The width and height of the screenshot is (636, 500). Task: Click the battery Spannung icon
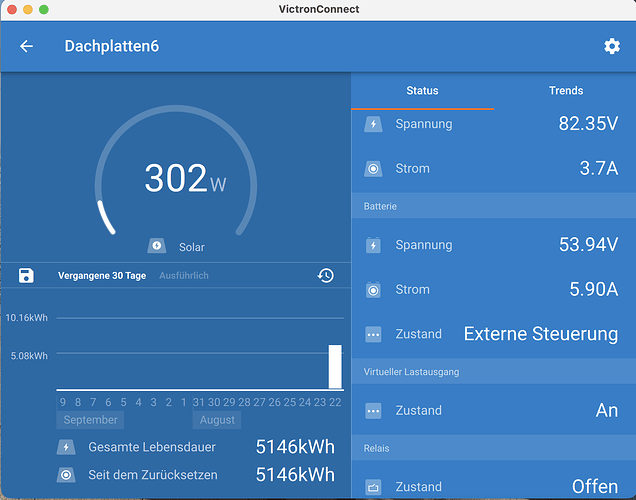pyautogui.click(x=373, y=245)
